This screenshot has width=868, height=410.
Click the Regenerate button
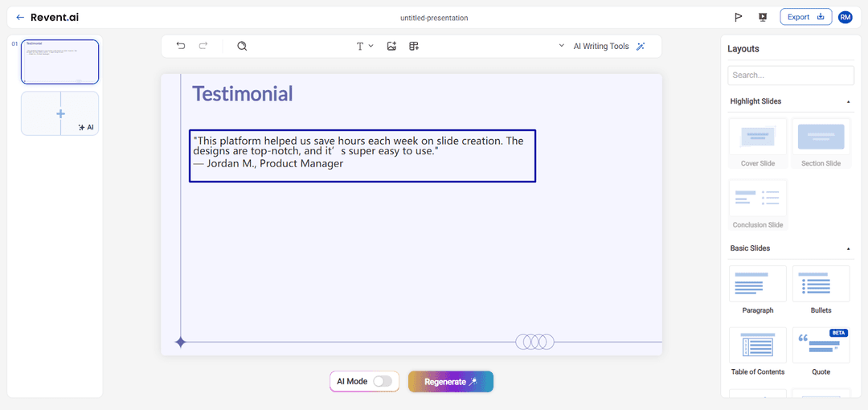(451, 382)
